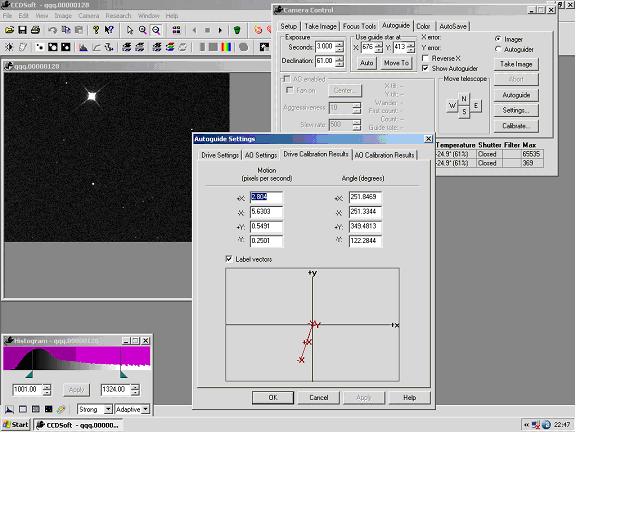Image resolution: width=640 pixels, height=512 pixels.
Task: Tick the AO enabled checkbox
Action: pos(286,78)
